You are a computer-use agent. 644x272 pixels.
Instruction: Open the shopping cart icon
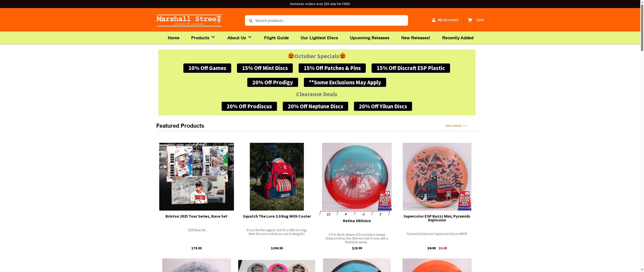(470, 20)
